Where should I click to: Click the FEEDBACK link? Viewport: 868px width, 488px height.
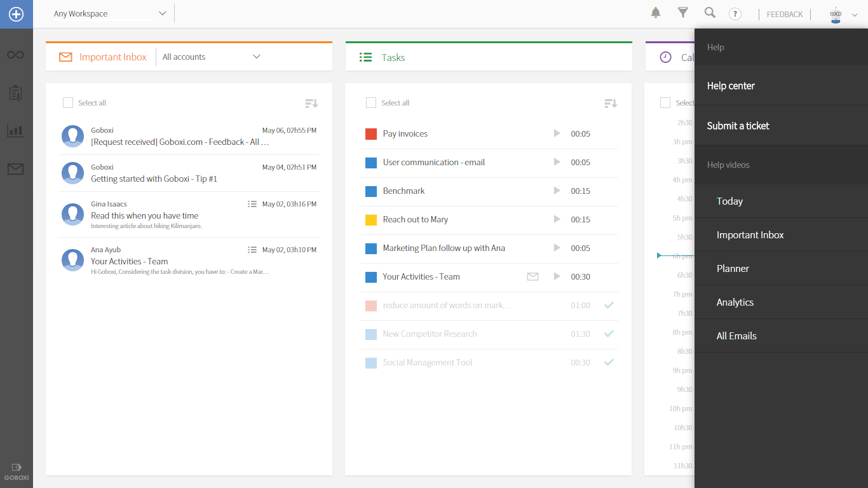(785, 14)
